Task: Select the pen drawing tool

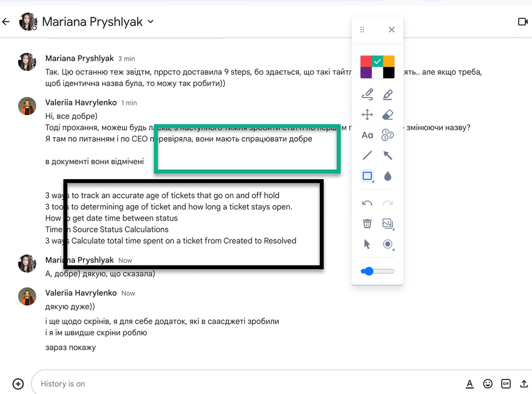Action: 367,94
